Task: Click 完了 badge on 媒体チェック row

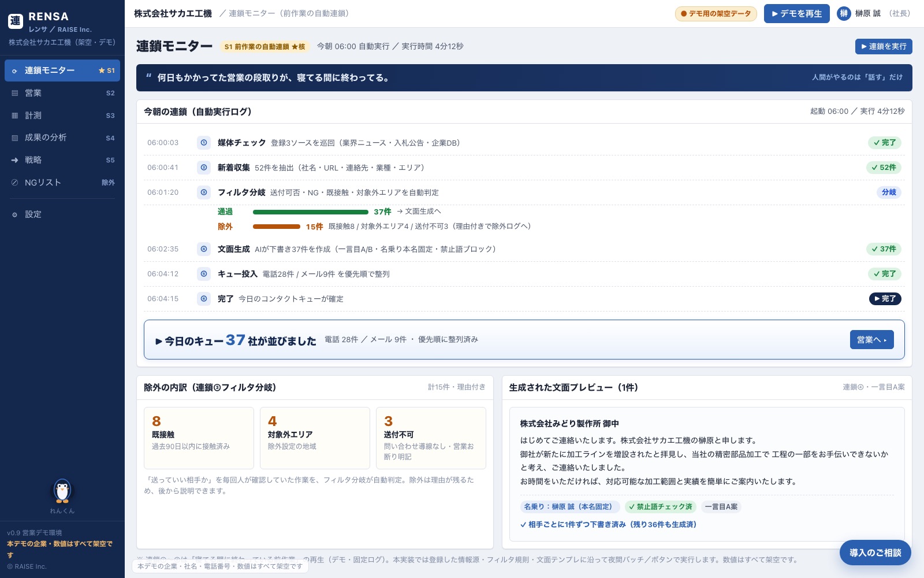Action: pos(884,143)
